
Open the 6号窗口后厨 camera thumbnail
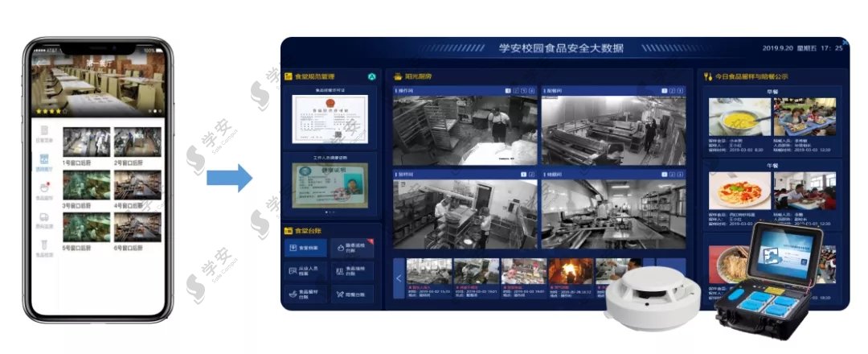(137, 228)
